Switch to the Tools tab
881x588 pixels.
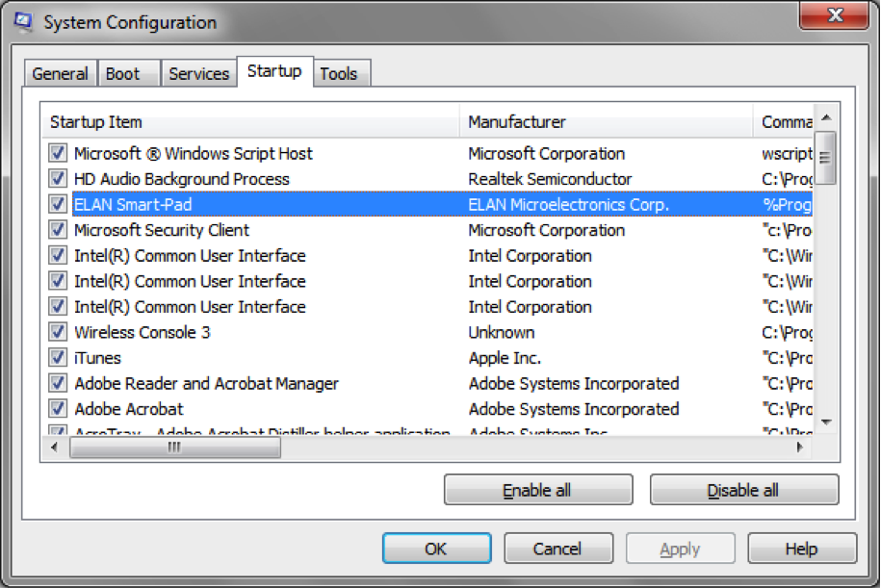pyautogui.click(x=338, y=74)
